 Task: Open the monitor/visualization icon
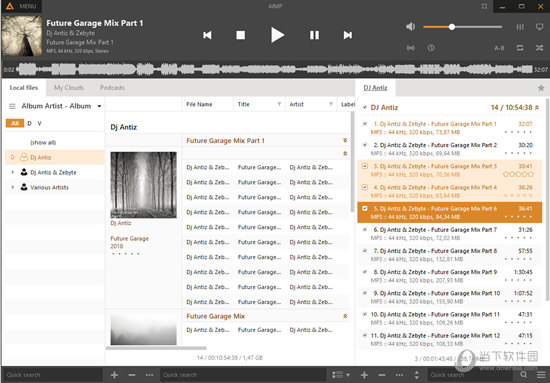point(539,27)
